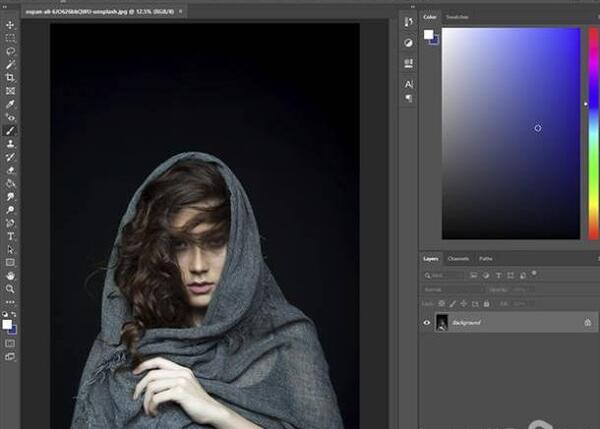This screenshot has height=429, width=600.
Task: Select the Smudge tool in toolbar
Action: click(x=10, y=197)
